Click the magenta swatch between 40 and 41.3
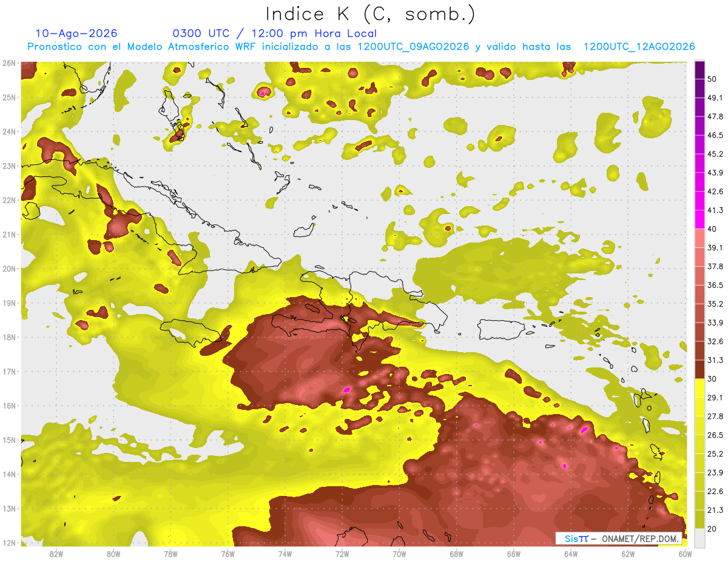728x562 pixels. (x=699, y=219)
